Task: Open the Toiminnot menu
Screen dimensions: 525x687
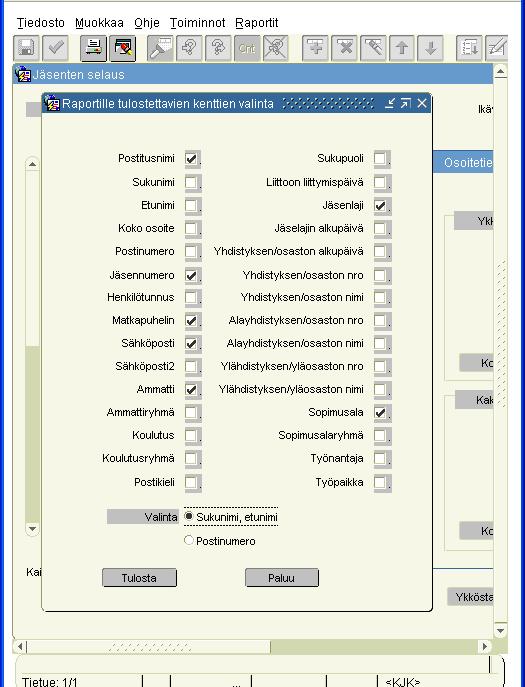Action: 198,23
